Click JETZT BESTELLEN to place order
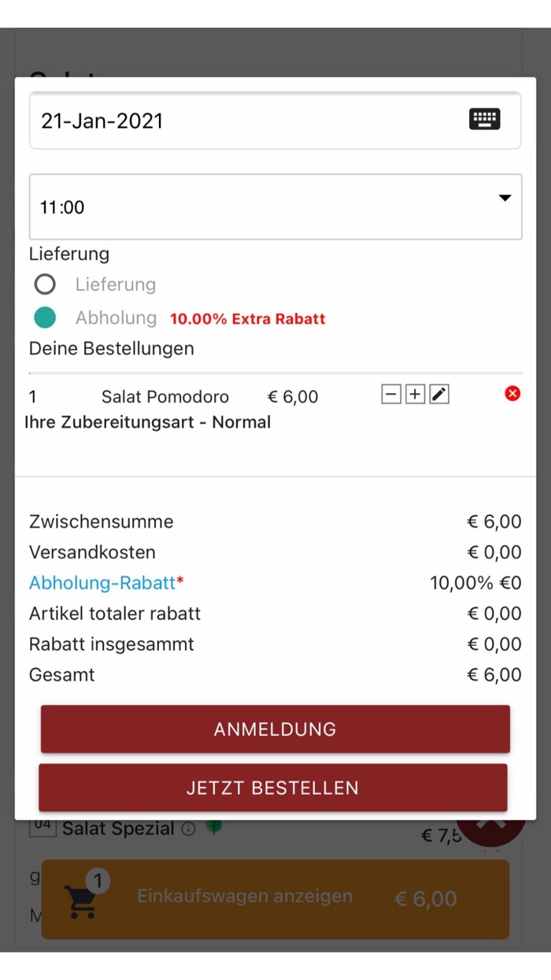The image size is (551, 980). pos(274,787)
